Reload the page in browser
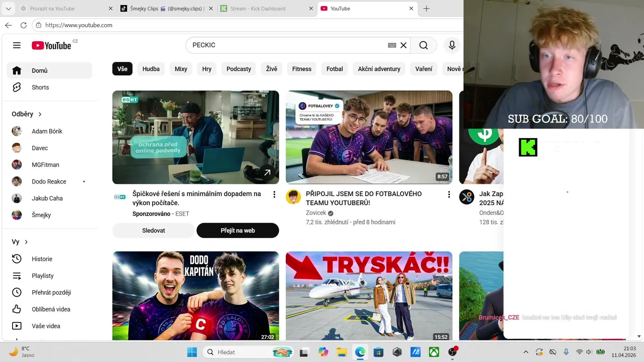 (24, 25)
